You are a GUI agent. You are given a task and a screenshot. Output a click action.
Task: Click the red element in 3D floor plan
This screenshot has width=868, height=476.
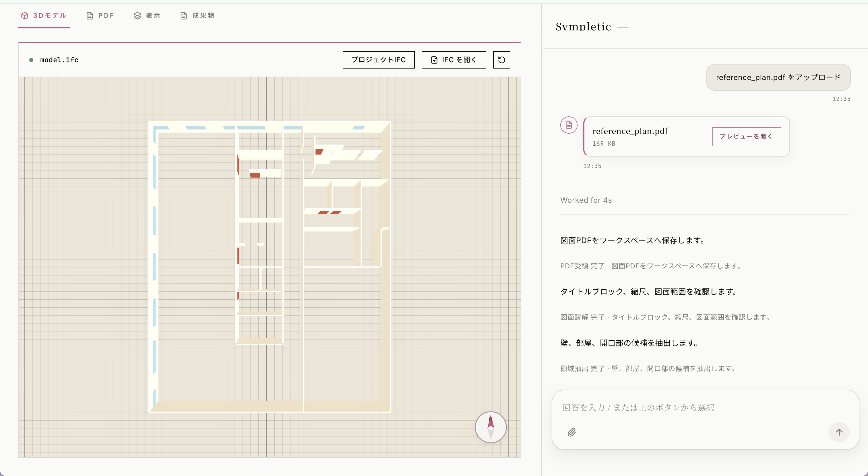[255, 175]
